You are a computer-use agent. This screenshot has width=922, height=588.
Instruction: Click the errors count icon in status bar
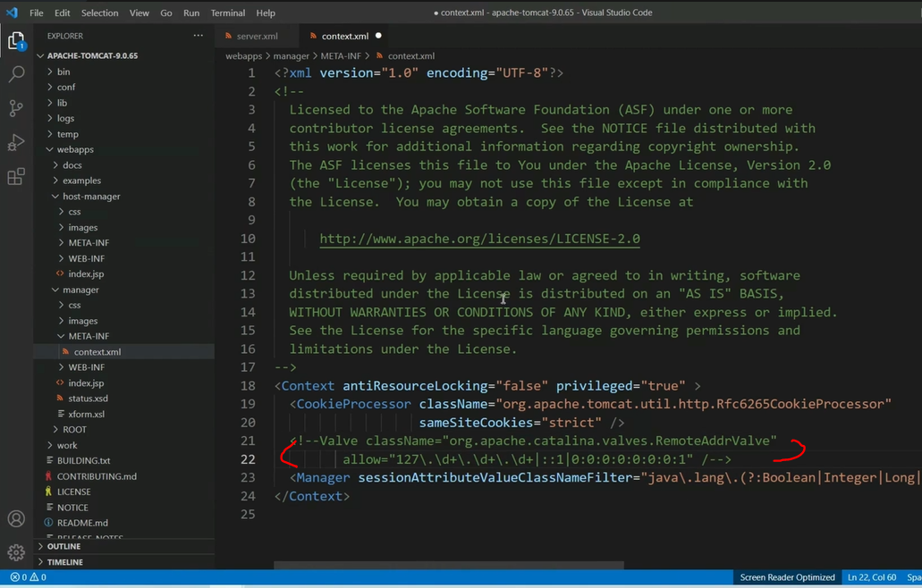click(x=14, y=577)
